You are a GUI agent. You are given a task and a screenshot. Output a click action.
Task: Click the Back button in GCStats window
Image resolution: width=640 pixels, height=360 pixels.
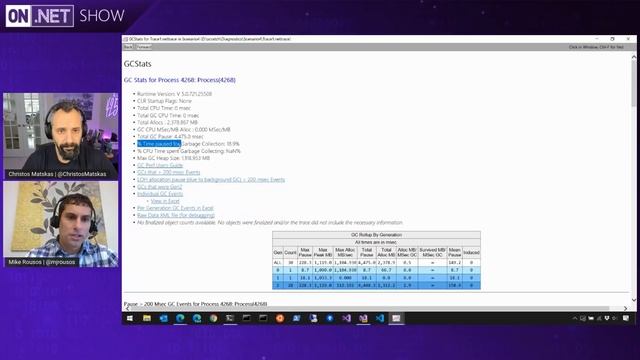click(128, 47)
